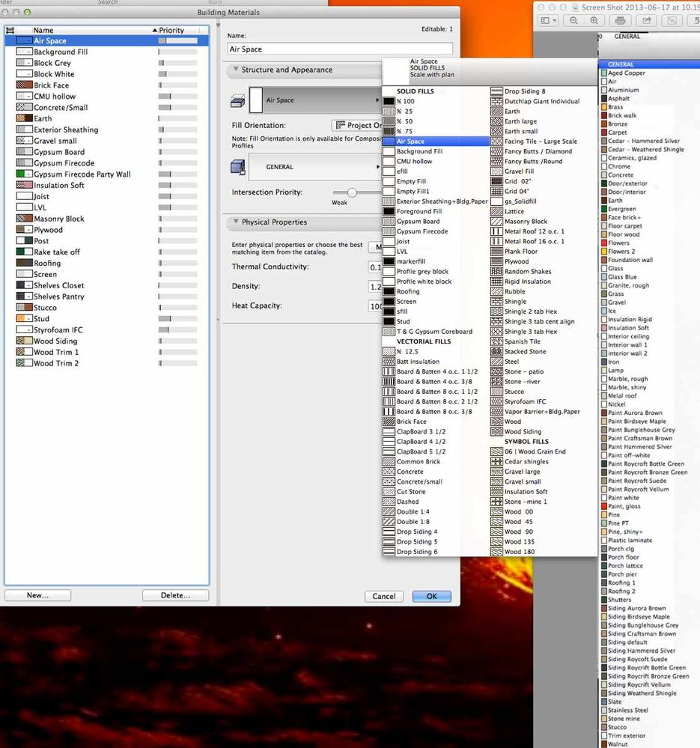Click the Air Space priority bar in list
The height and width of the screenshot is (748, 700).
pyautogui.click(x=178, y=41)
